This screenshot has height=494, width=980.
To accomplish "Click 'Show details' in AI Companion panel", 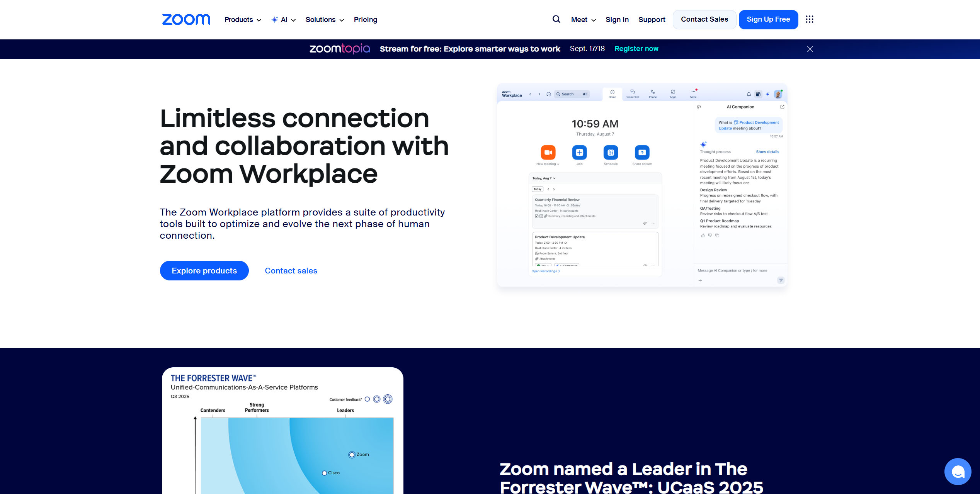I will pyautogui.click(x=767, y=152).
